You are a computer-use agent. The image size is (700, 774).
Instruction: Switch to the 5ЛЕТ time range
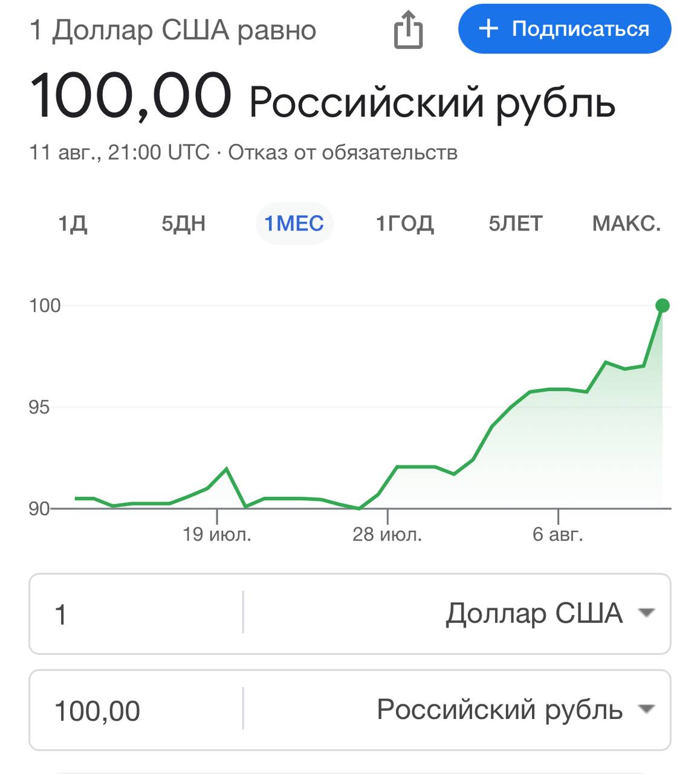point(515,224)
